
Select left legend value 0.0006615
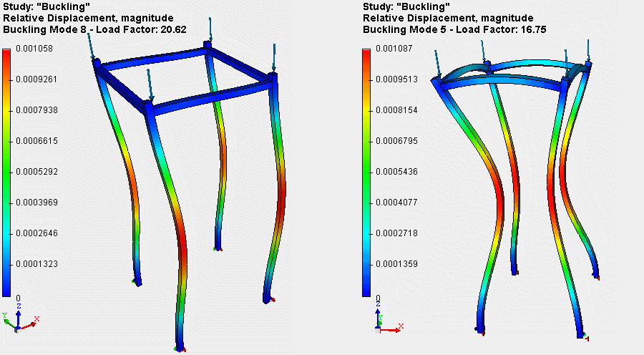(x=36, y=141)
